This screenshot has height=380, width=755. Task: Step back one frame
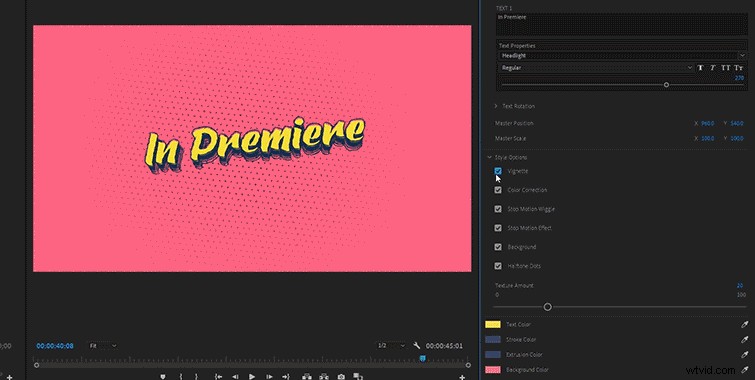235,377
